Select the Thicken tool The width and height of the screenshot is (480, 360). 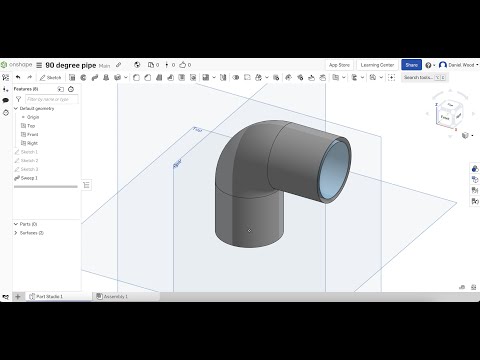117,77
